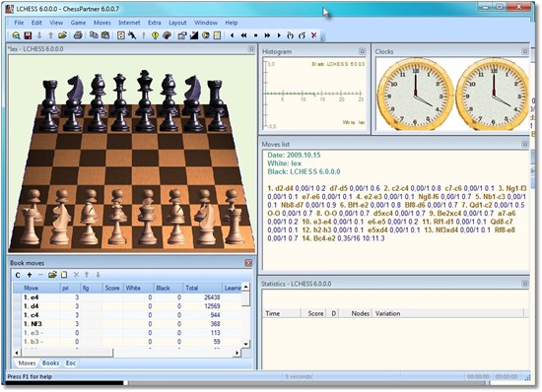Screen dimensions: 542x392
Task: Select the book move 1. e4
Action: click(127, 297)
